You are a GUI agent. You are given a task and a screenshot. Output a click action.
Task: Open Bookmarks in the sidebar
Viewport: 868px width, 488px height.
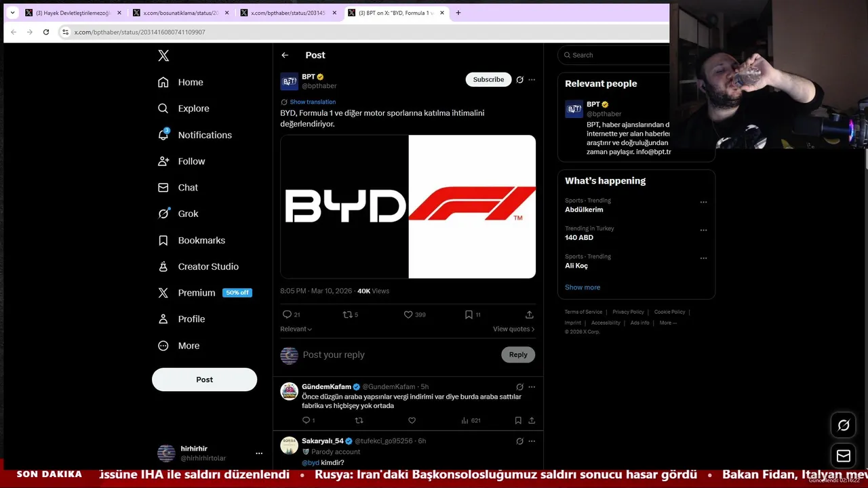point(191,240)
